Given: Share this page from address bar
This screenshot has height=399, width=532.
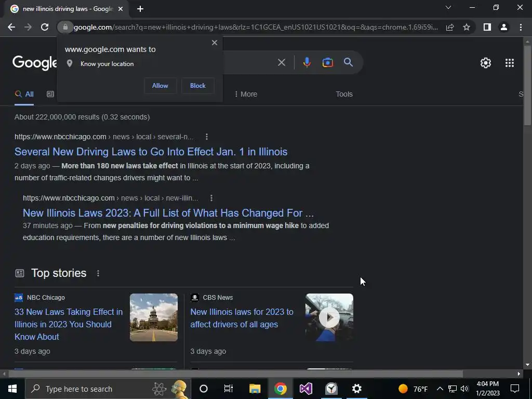Looking at the screenshot, I should [x=450, y=27].
